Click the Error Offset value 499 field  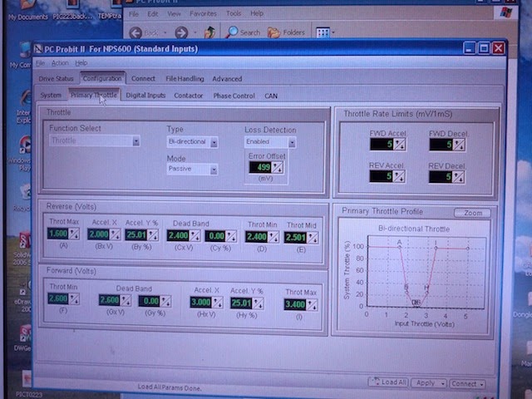[x=260, y=167]
